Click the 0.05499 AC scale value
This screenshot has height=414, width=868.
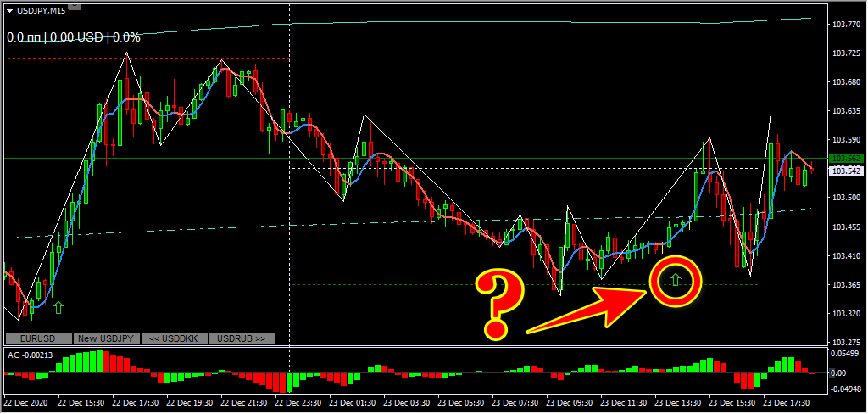[845, 353]
